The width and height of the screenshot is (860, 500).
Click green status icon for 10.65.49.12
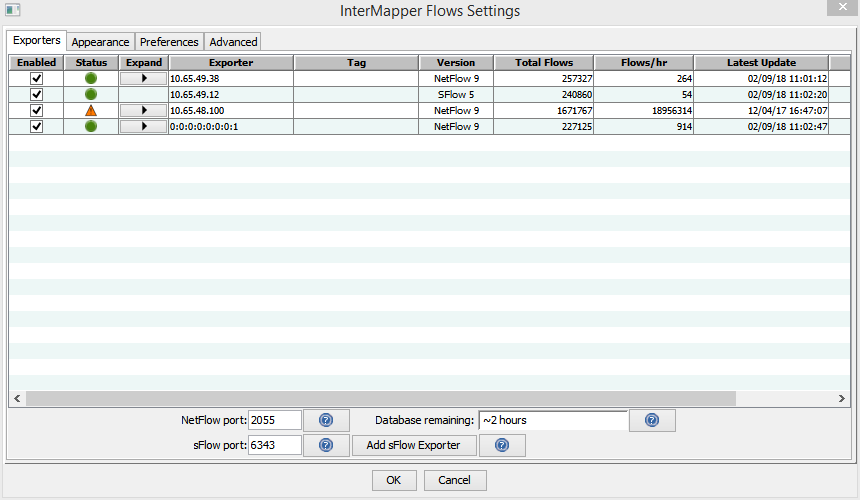pyautogui.click(x=91, y=94)
